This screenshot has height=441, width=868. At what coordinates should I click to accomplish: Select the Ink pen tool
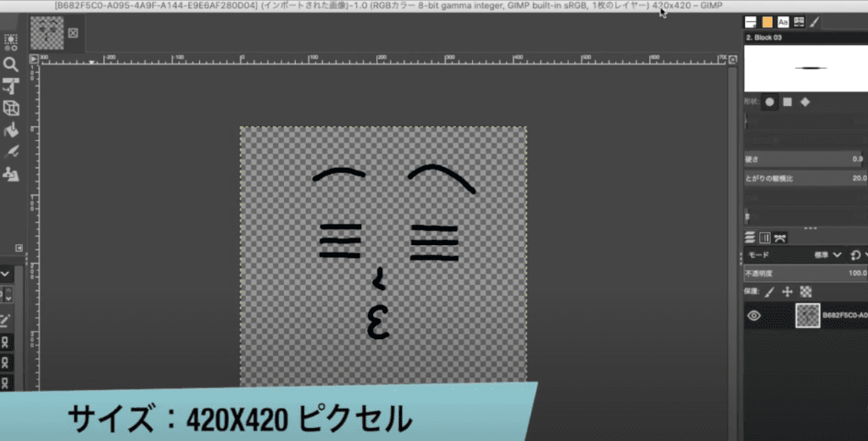pyautogui.click(x=11, y=152)
